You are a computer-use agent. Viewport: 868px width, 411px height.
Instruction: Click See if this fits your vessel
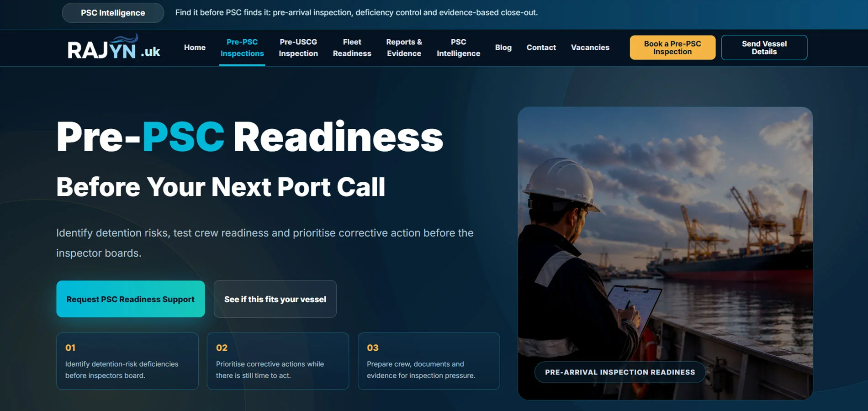pyautogui.click(x=275, y=299)
